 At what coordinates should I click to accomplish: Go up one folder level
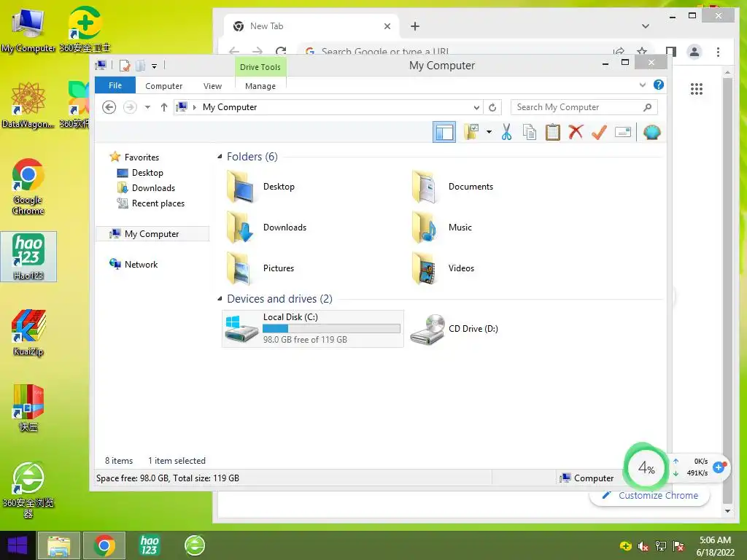[x=164, y=107]
